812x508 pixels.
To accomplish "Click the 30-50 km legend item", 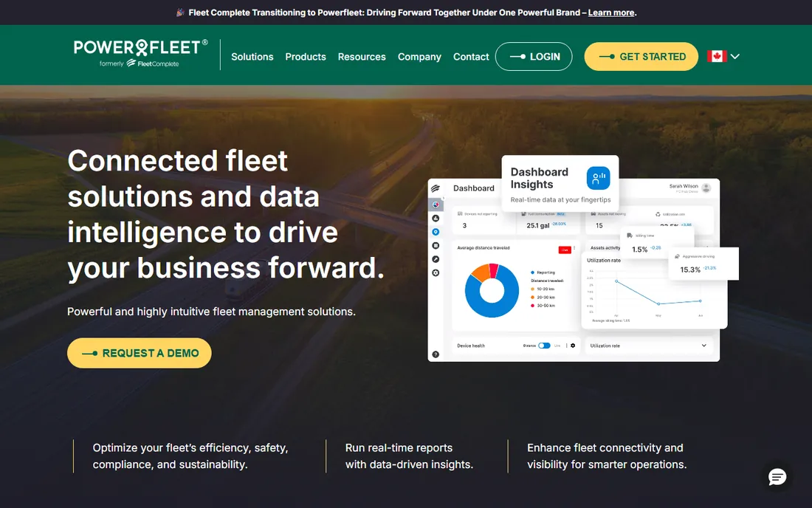I will click(543, 306).
